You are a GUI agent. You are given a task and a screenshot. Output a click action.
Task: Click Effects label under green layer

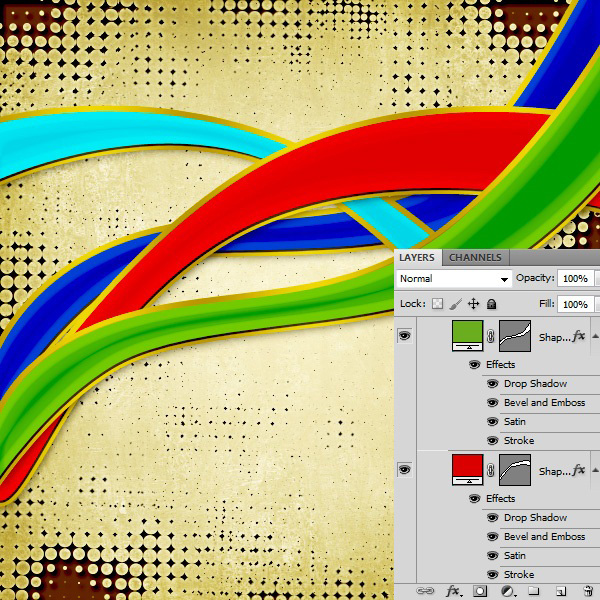(501, 365)
